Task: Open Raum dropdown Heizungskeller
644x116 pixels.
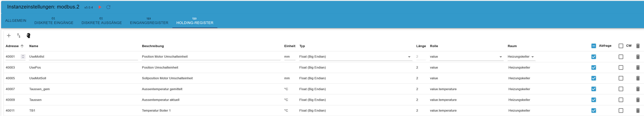Action: pyautogui.click(x=521, y=57)
